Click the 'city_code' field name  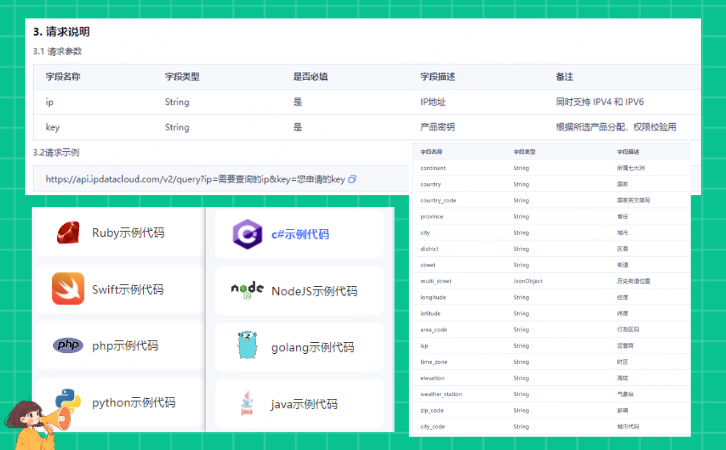pos(432,427)
